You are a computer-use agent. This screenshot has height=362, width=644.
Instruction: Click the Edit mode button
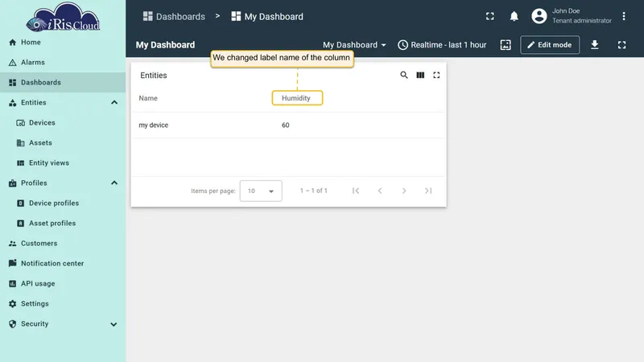[x=550, y=45]
